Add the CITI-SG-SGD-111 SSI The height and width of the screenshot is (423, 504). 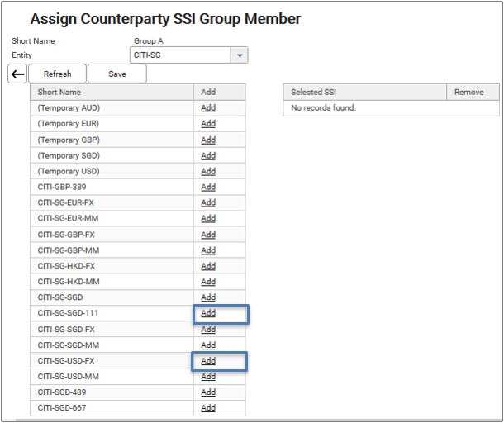click(208, 313)
